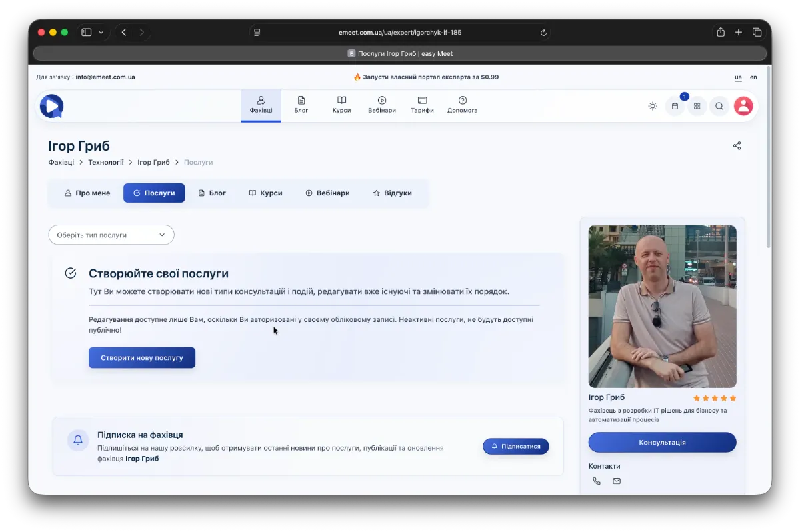
Task: Switch language to en
Action: click(x=753, y=77)
